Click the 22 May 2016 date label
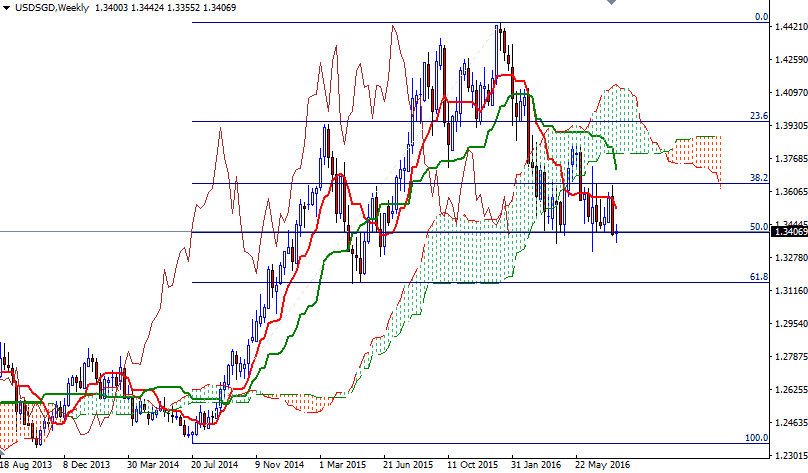 (603, 465)
